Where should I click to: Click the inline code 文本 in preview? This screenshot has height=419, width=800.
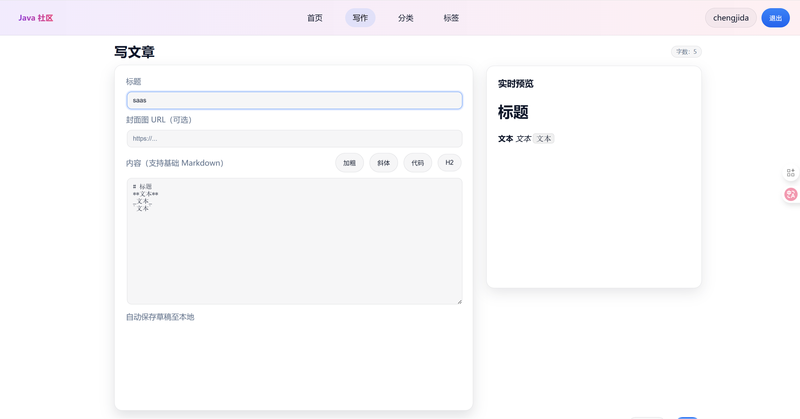[x=543, y=139]
